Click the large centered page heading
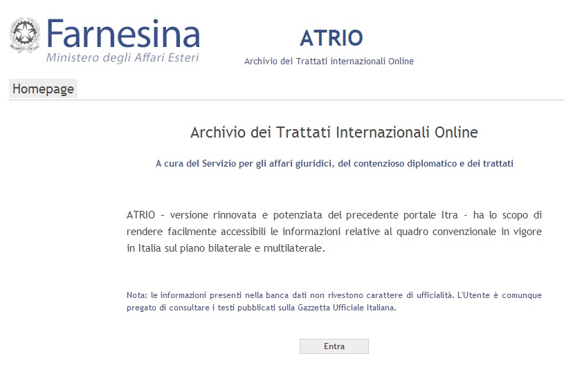564x392 pixels. click(334, 132)
